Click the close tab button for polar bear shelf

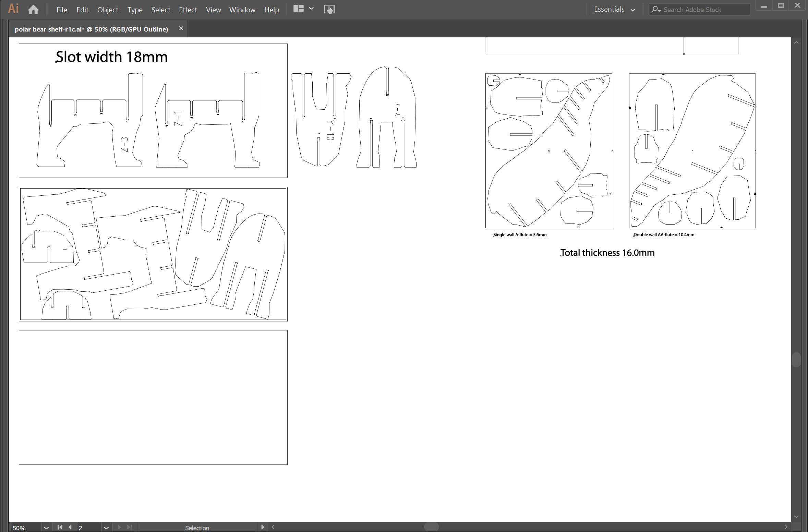pyautogui.click(x=181, y=28)
